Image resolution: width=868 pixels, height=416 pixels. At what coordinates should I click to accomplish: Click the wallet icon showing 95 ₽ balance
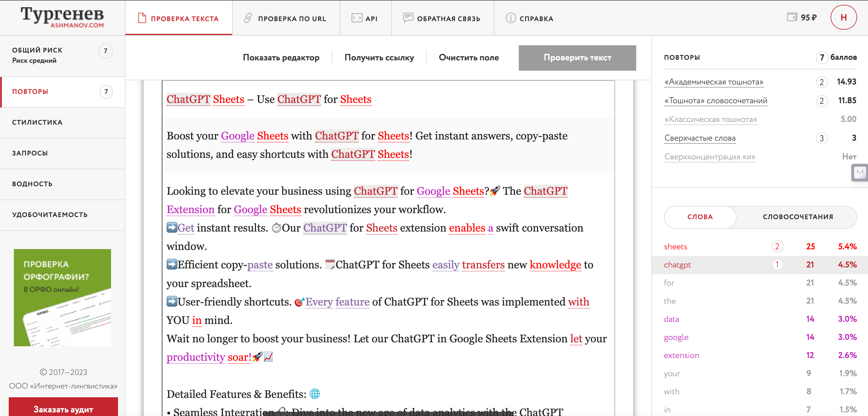click(793, 17)
